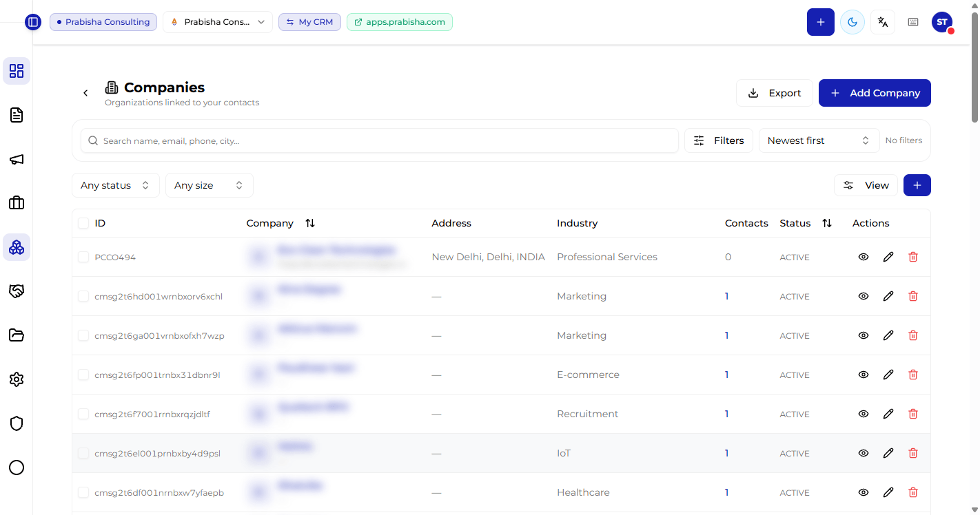View the PCCO494 company via eye icon
This screenshot has width=980, height=515.
point(863,257)
